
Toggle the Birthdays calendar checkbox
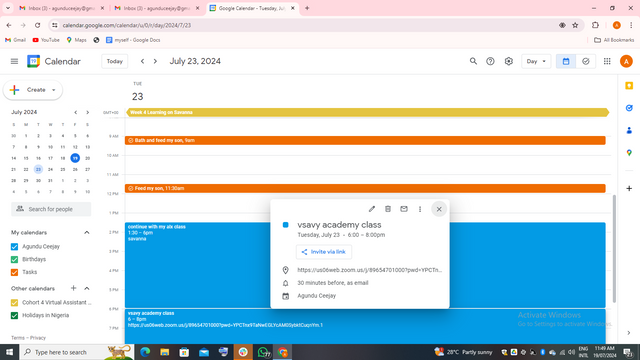point(14,259)
